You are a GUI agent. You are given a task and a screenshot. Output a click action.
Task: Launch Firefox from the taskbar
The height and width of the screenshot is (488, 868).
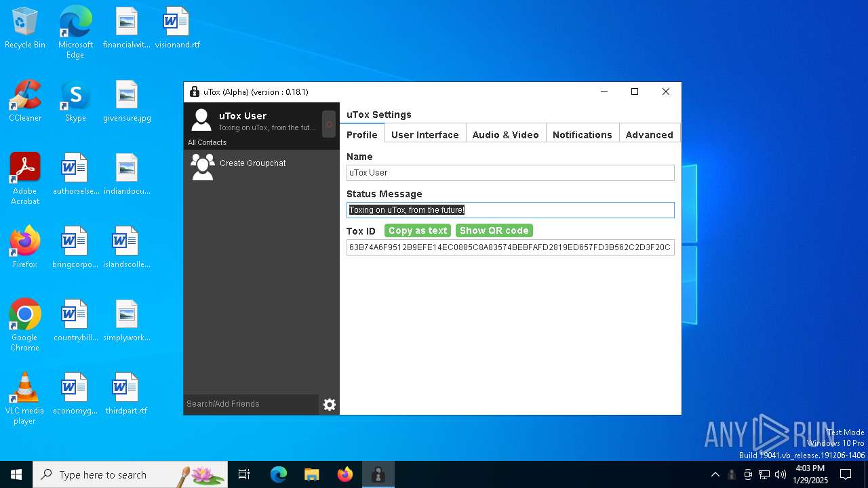click(345, 474)
